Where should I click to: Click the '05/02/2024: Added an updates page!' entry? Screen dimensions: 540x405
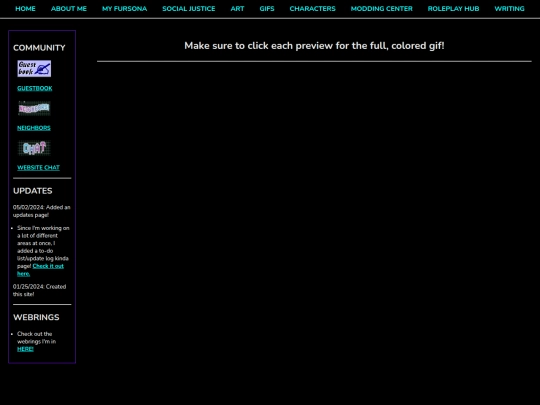pyautogui.click(x=42, y=211)
